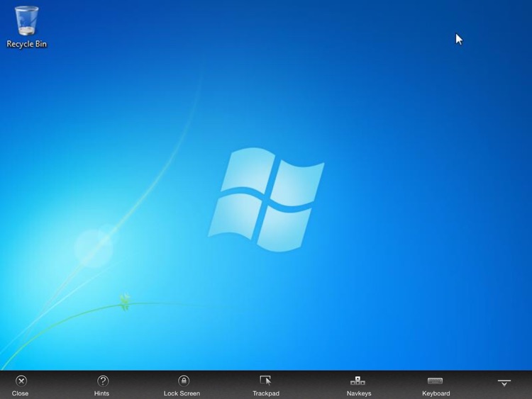This screenshot has height=399, width=532.
Task: Select the Recycle Bin desktop icon
Action: 26,27
